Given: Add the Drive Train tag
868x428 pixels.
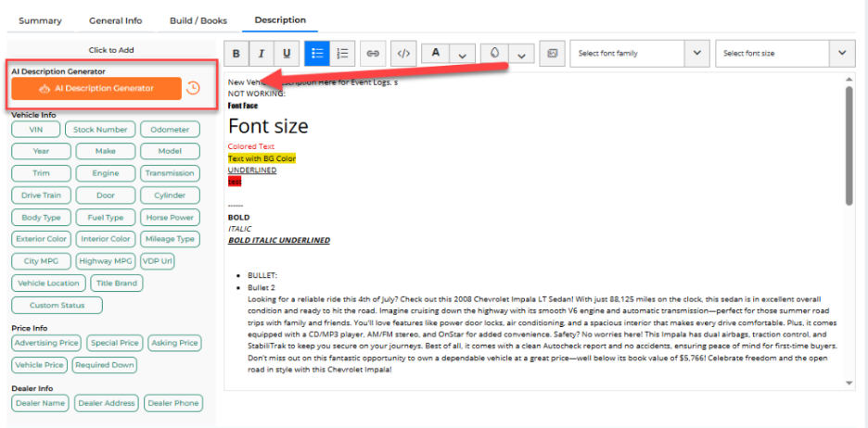Looking at the screenshot, I should coord(41,195).
